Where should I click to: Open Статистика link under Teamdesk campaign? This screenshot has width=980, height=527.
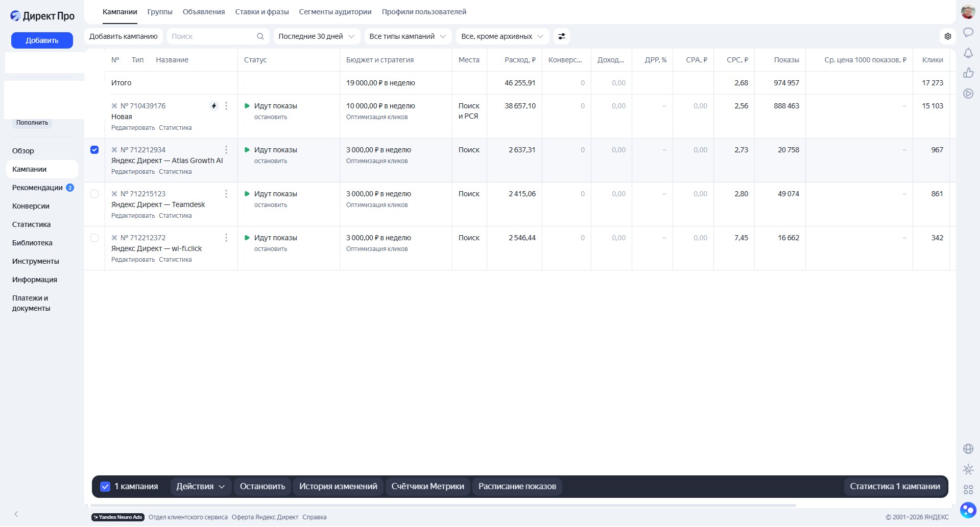click(x=175, y=216)
